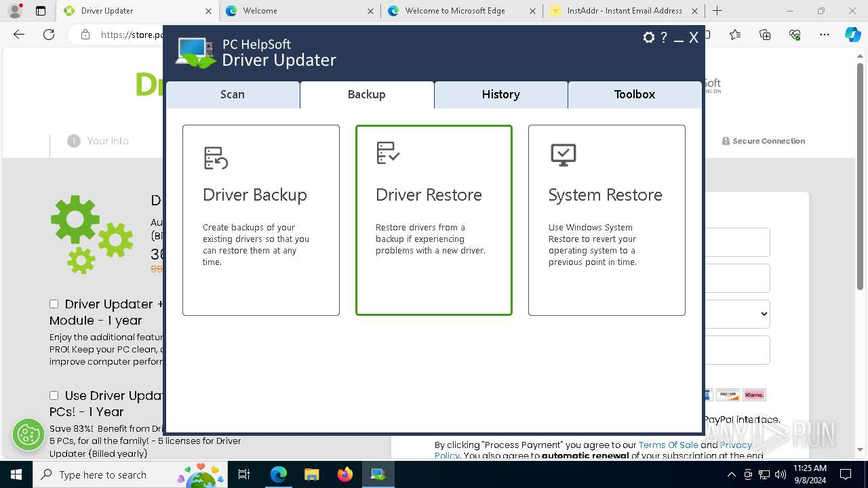
Task: Click the taskbar search box
Action: (132, 474)
